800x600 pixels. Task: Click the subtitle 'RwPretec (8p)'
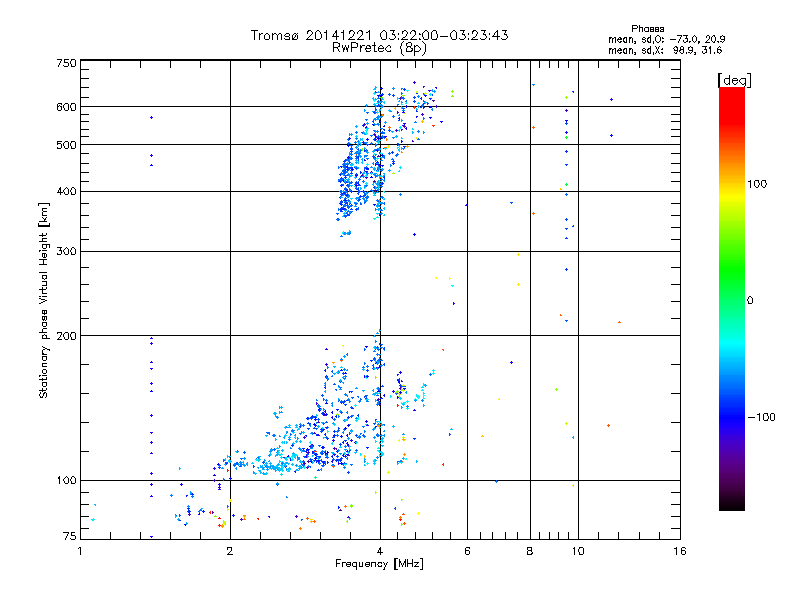pos(379,48)
